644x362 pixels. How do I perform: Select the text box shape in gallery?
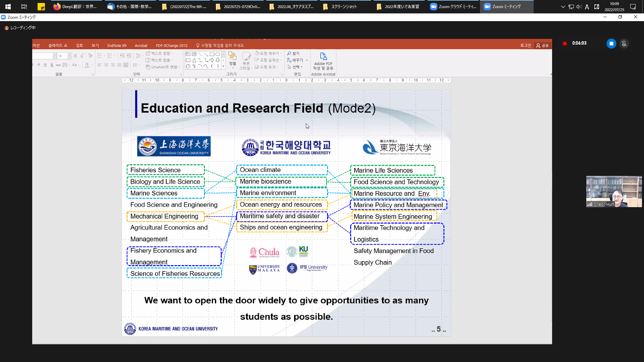188,54
